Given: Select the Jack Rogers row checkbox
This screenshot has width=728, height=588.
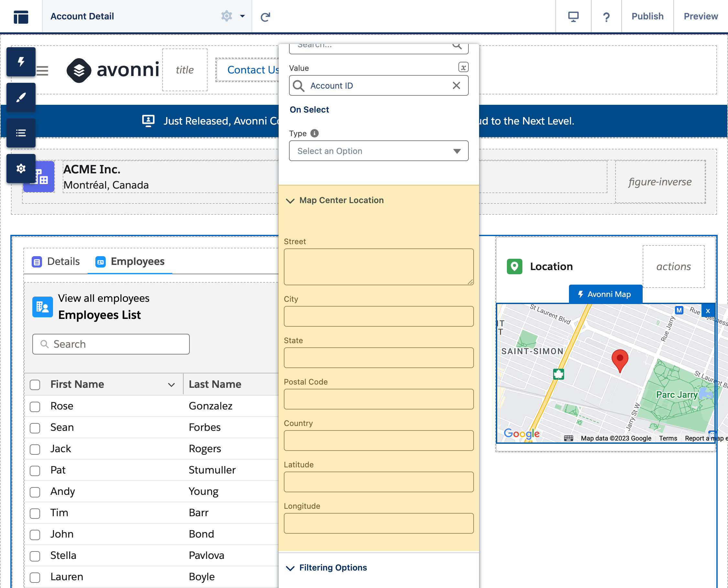Looking at the screenshot, I should click(35, 449).
